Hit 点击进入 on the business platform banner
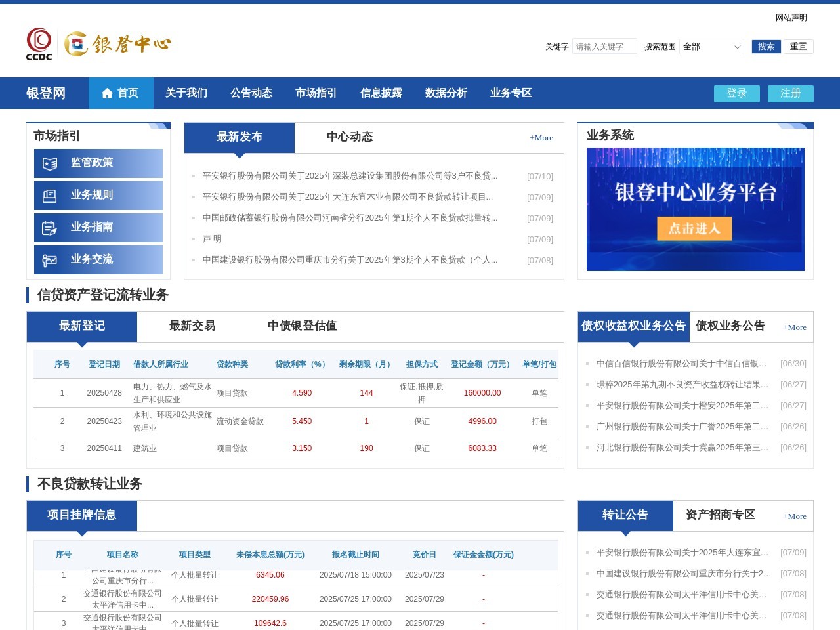 point(695,228)
